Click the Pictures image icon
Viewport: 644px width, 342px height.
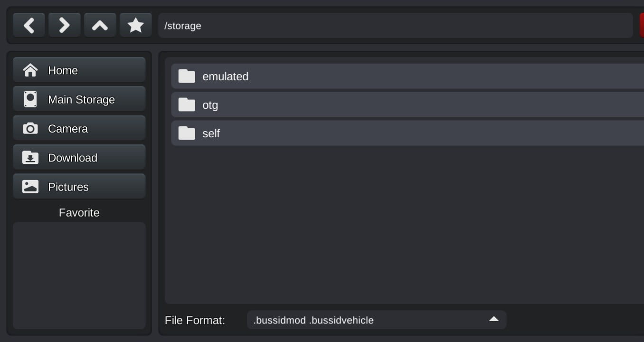coord(30,187)
